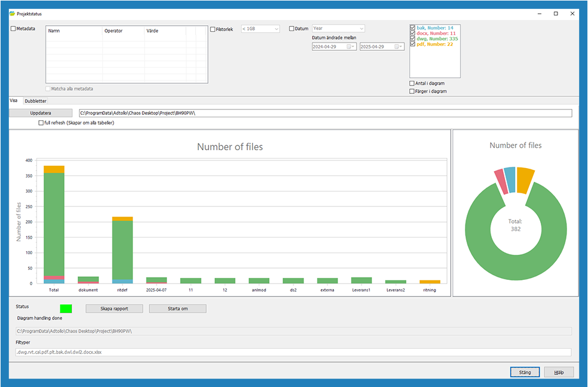Click the Total bar in the bar chart
The image size is (588, 387).
point(54,224)
